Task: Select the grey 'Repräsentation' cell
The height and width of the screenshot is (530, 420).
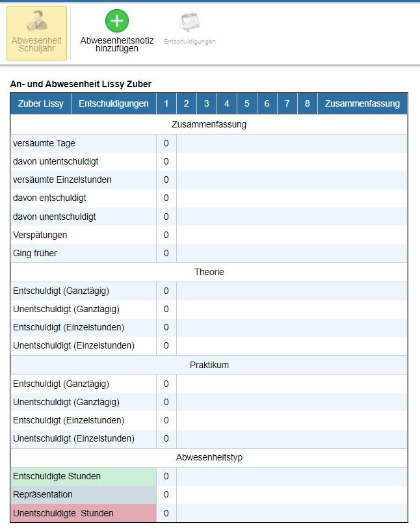Action: 83,495
